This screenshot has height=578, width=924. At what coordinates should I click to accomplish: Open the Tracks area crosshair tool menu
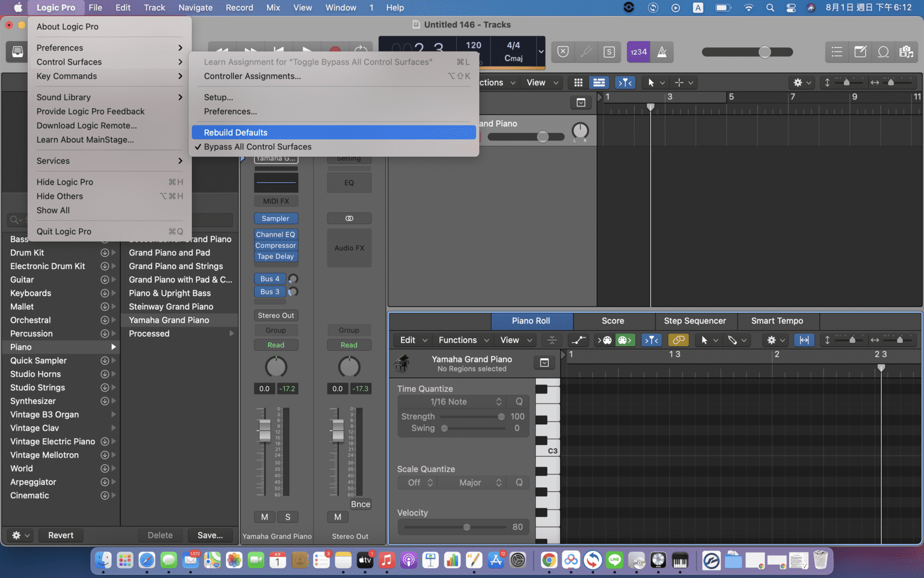[684, 83]
